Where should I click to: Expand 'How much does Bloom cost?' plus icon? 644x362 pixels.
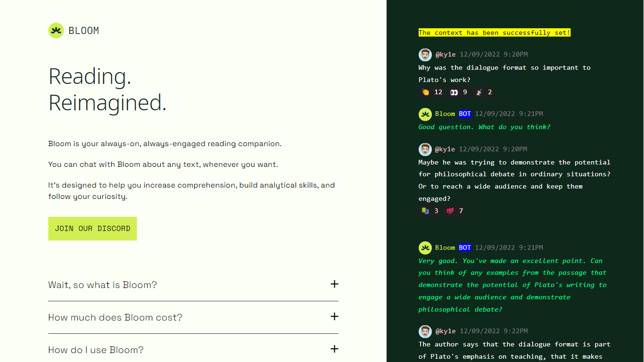pos(334,316)
